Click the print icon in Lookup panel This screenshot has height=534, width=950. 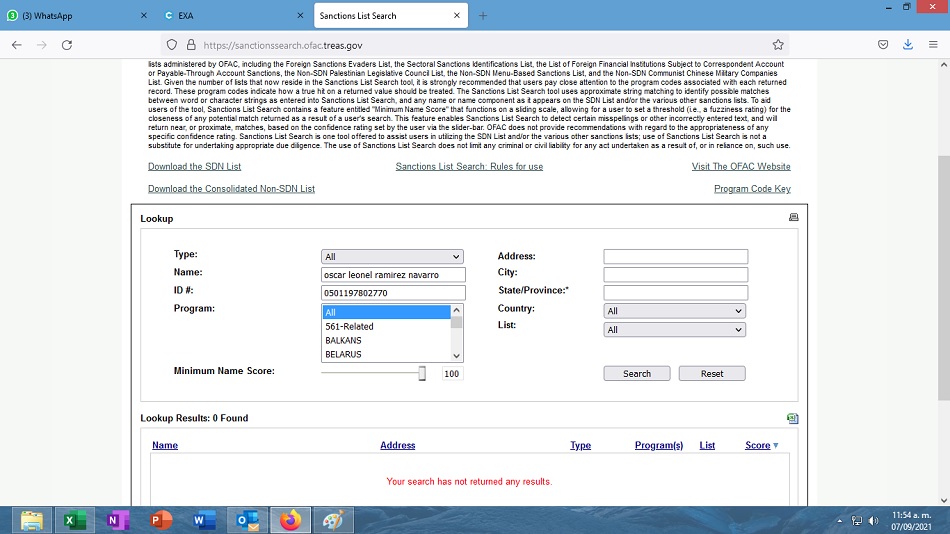pos(794,217)
